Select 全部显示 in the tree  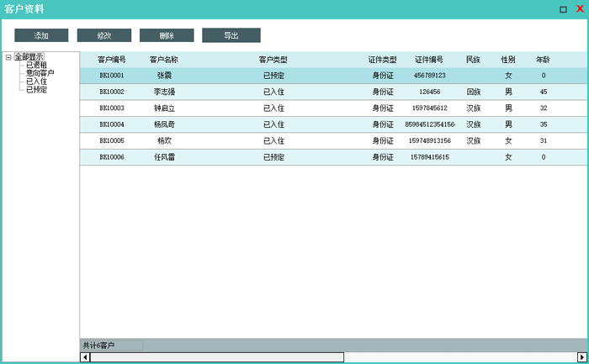pyautogui.click(x=29, y=57)
